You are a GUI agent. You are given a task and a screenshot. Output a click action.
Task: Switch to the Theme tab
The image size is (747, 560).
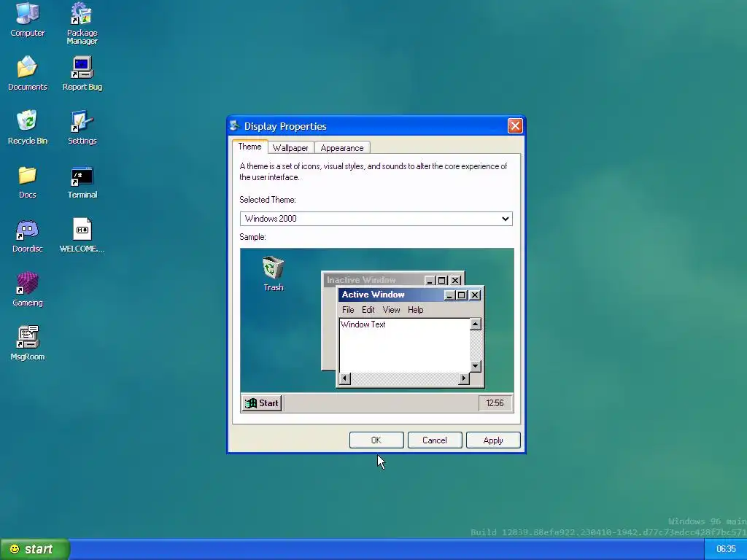pyautogui.click(x=249, y=147)
